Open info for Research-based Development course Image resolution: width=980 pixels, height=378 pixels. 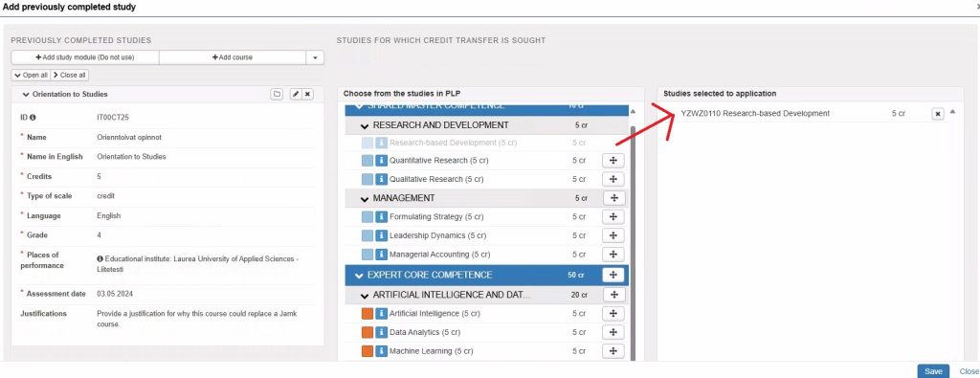click(381, 143)
